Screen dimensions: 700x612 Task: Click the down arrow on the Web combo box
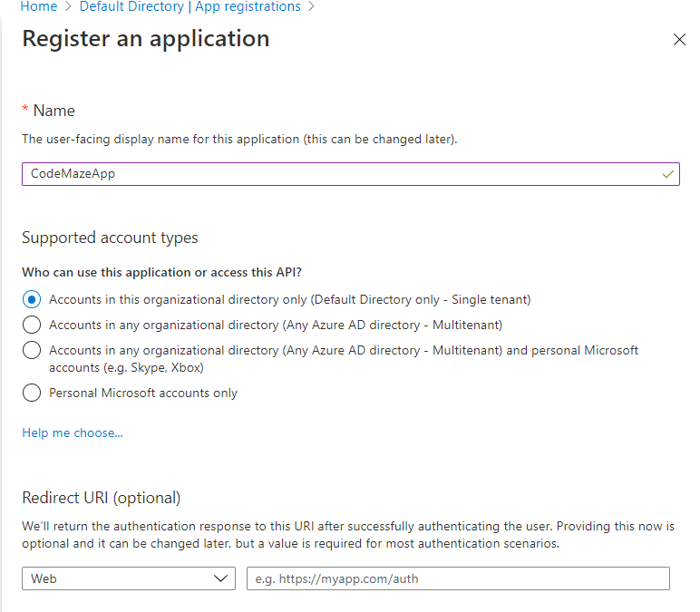(220, 578)
